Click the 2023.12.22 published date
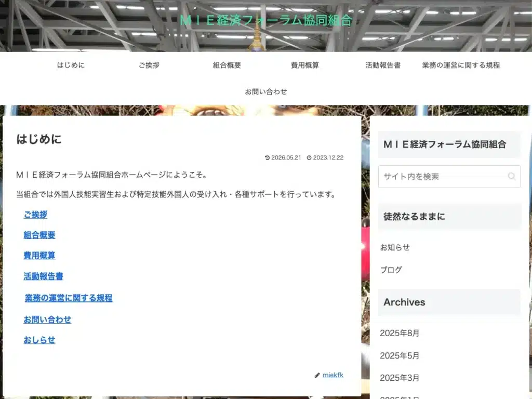This screenshot has width=532, height=399. pyautogui.click(x=328, y=158)
